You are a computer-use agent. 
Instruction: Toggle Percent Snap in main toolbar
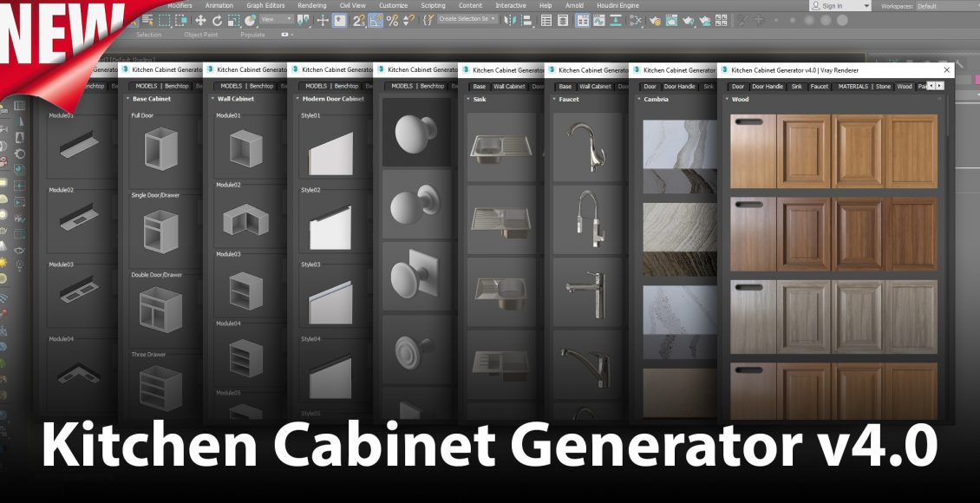tap(392, 20)
